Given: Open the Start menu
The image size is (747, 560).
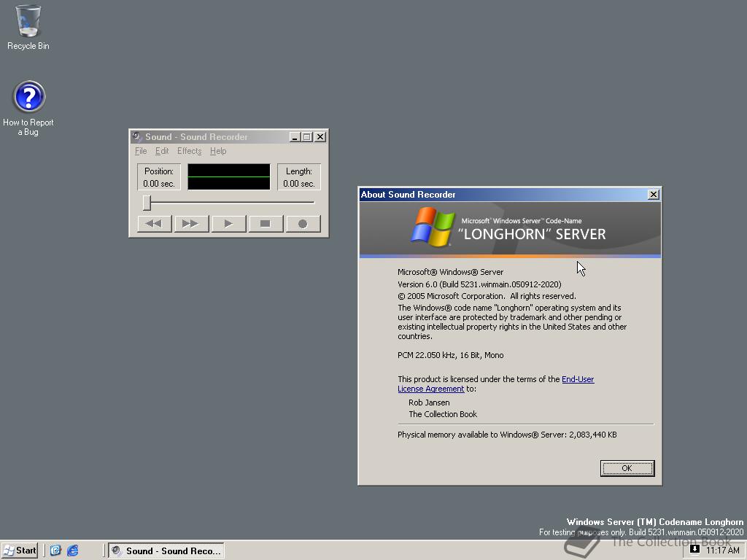Looking at the screenshot, I should click(20, 551).
